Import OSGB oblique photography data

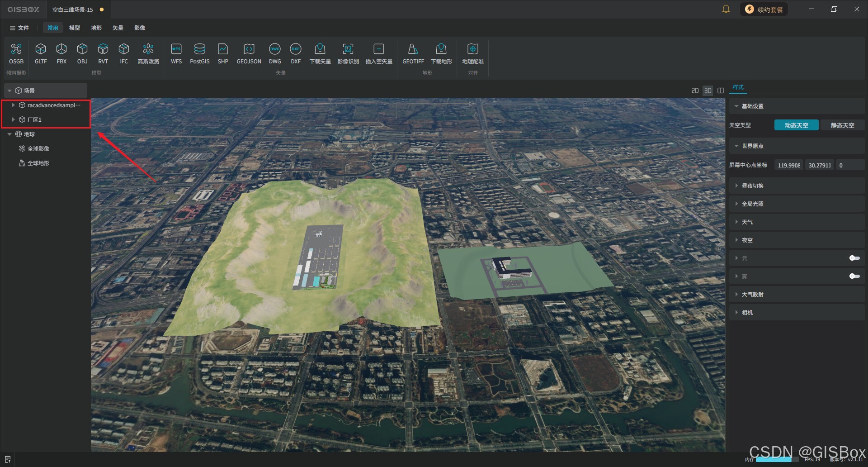pos(16,53)
